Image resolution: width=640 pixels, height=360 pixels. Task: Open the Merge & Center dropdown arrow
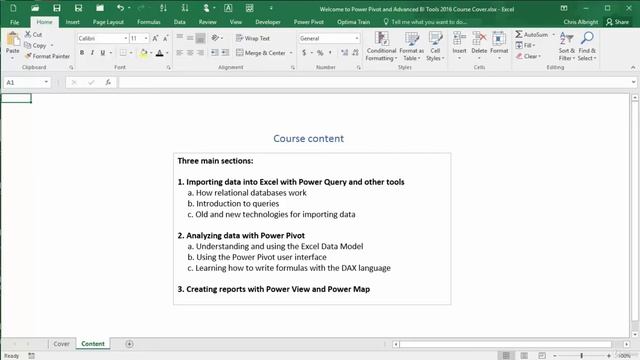point(291,53)
